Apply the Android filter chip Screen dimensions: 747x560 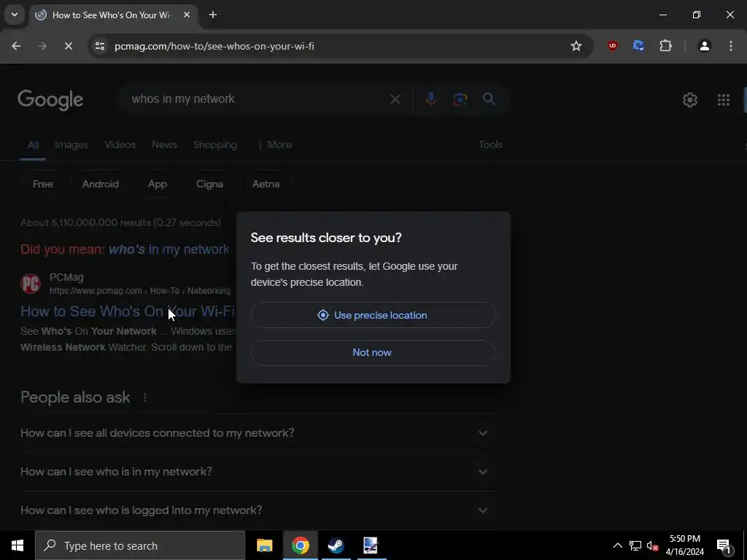[101, 184]
